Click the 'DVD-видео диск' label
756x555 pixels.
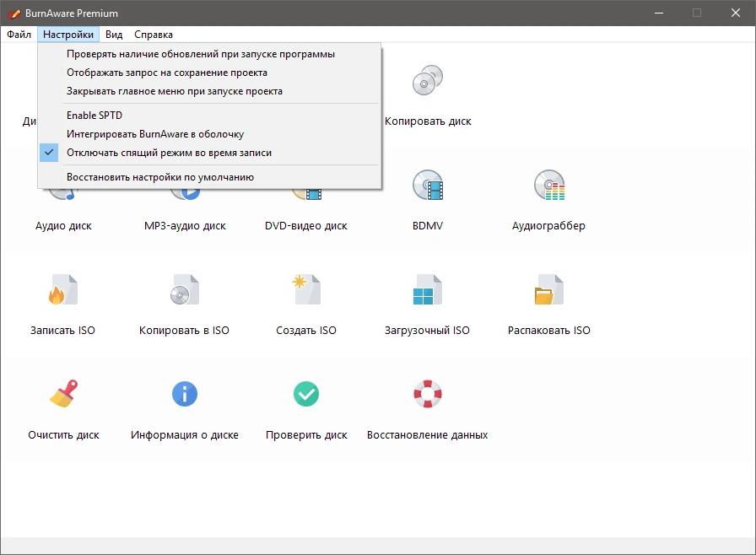coord(306,226)
